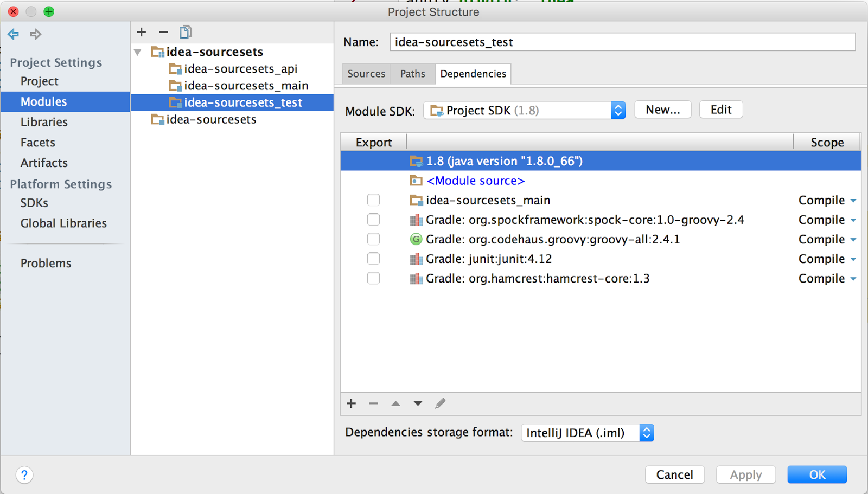Enable Export for idea-sourcesets_main dependency
Viewport: 868px width, 494px height.
(373, 200)
